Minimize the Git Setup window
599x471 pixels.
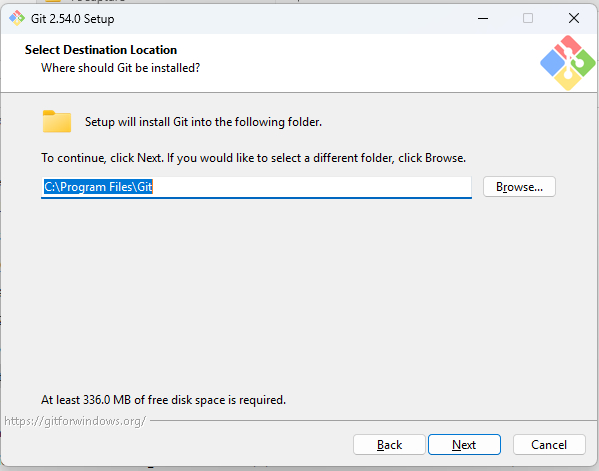tap(483, 18)
